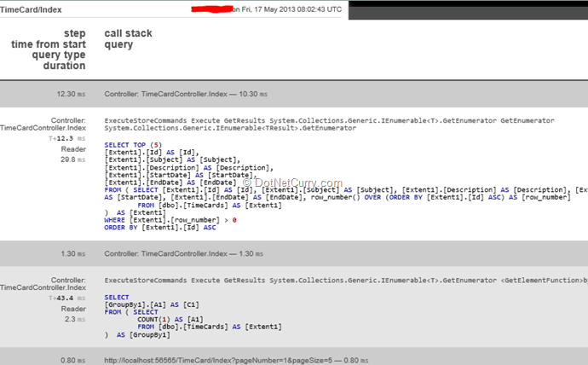588x365 pixels.
Task: Click 'Controller: TimeCardController.Index — 10.30 ms' text
Action: 181,93
